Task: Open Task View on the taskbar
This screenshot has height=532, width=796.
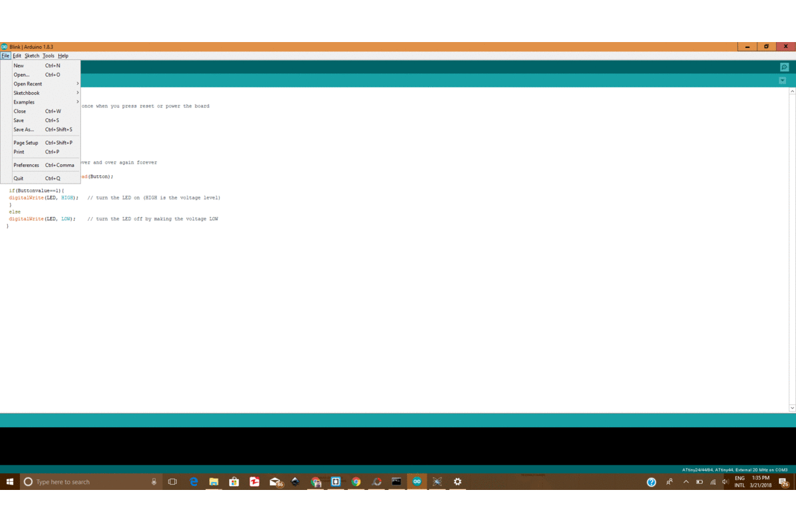Action: 172,482
